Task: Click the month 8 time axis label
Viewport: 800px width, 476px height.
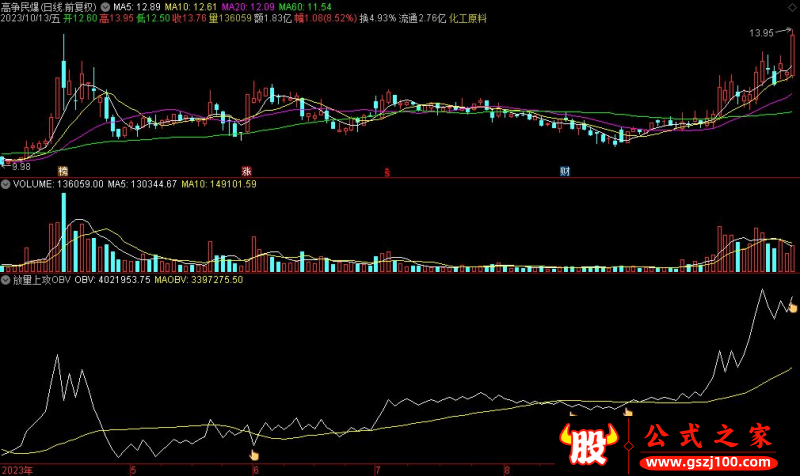Action: tap(507, 470)
